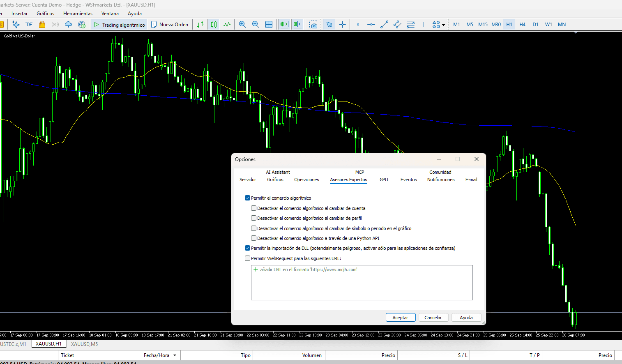Image resolution: width=622 pixels, height=364 pixels.
Task: Select the Fibonacci retracement tool
Action: tap(410, 25)
